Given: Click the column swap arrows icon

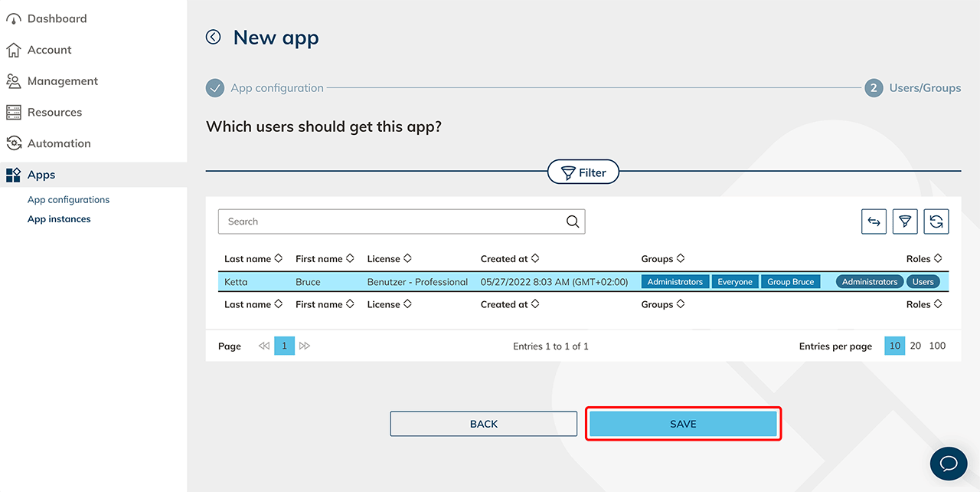Looking at the screenshot, I should [874, 221].
